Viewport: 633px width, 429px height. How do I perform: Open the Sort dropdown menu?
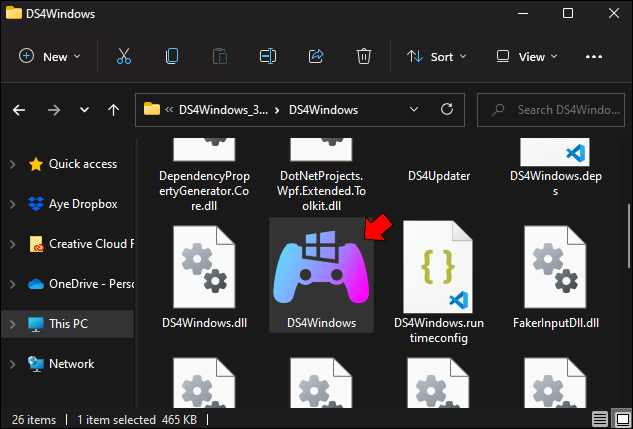(x=437, y=57)
